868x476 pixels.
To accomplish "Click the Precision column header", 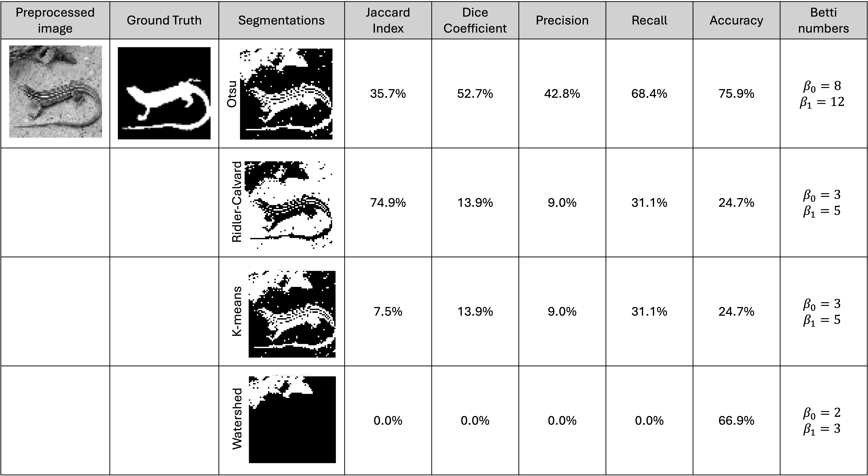I will (x=562, y=20).
